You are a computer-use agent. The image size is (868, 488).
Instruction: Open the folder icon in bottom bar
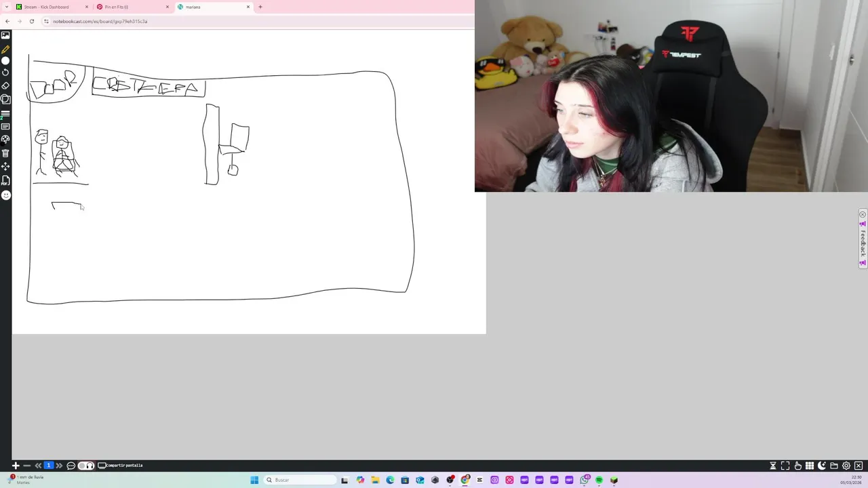point(834,466)
